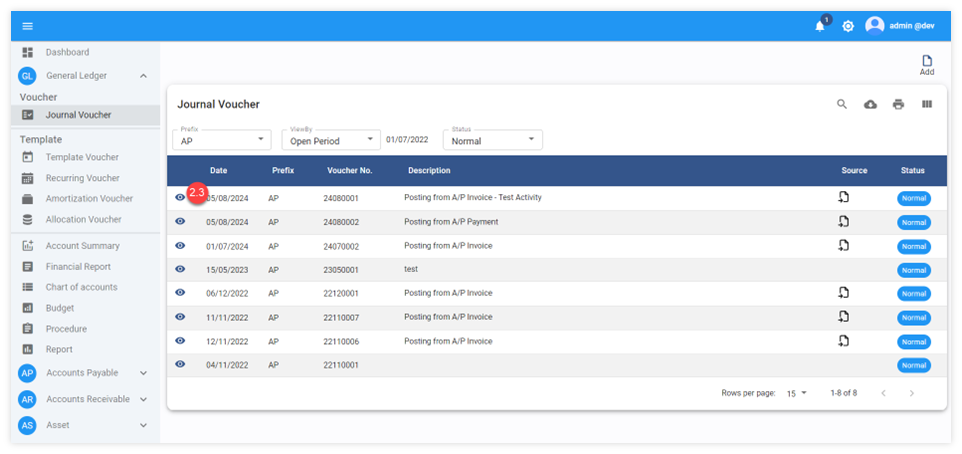The image size is (962, 454).
Task: Click the Add voucher icon
Action: pos(926,65)
